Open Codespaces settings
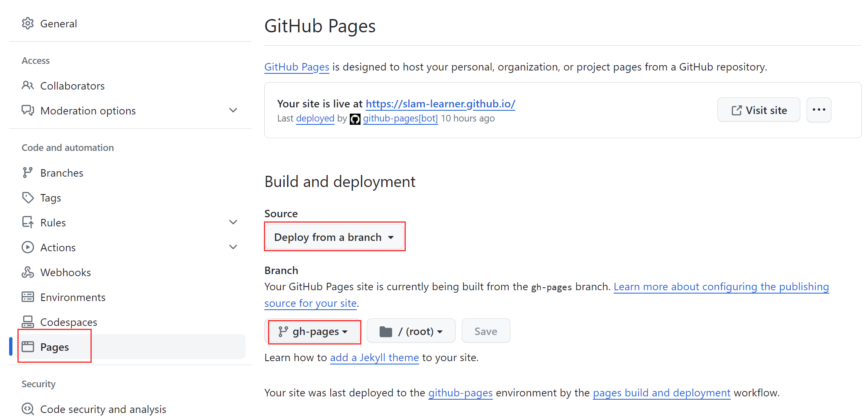The image size is (868, 420). coord(68,322)
